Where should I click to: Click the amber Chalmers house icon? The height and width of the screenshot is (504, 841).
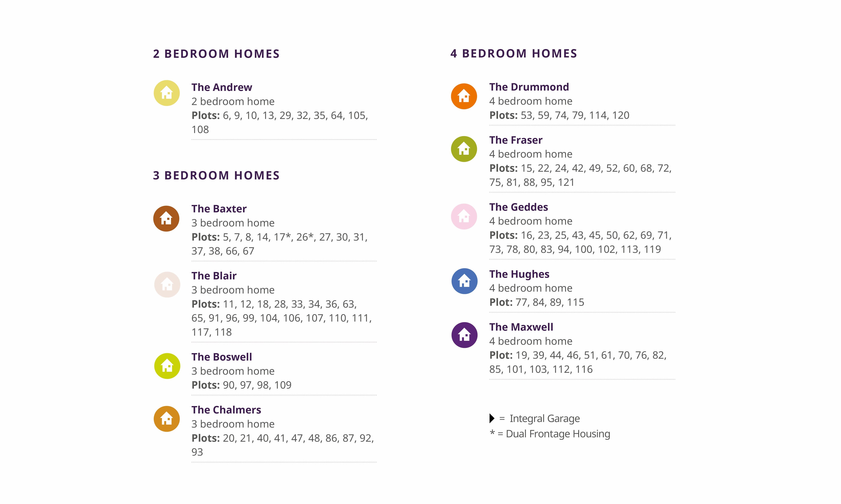click(x=167, y=419)
